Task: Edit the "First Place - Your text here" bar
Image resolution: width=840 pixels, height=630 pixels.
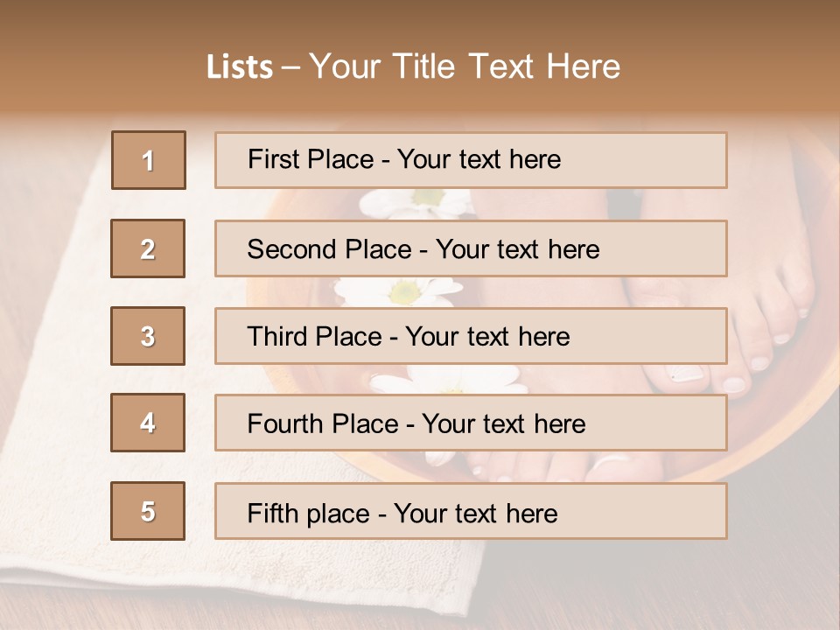Action: [471, 160]
